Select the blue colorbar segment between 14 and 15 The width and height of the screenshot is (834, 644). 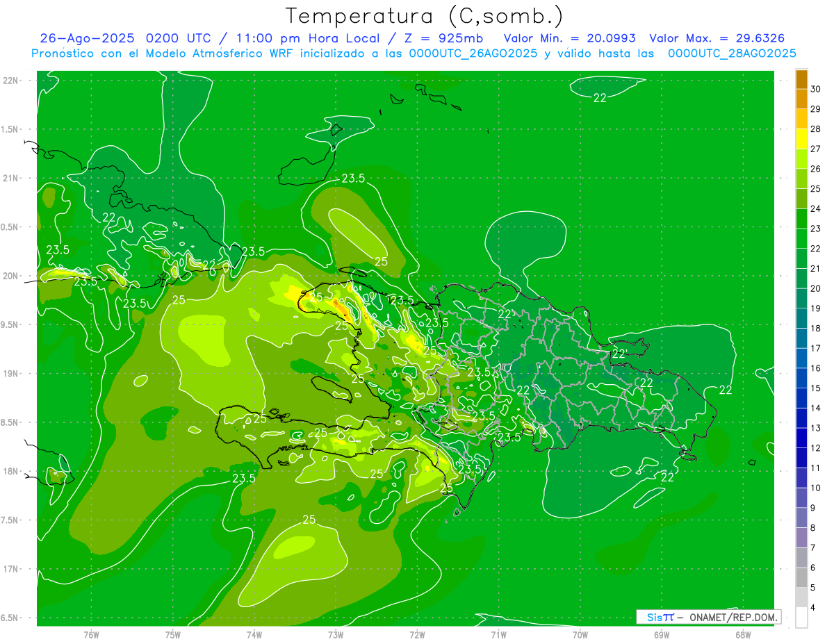coord(801,399)
